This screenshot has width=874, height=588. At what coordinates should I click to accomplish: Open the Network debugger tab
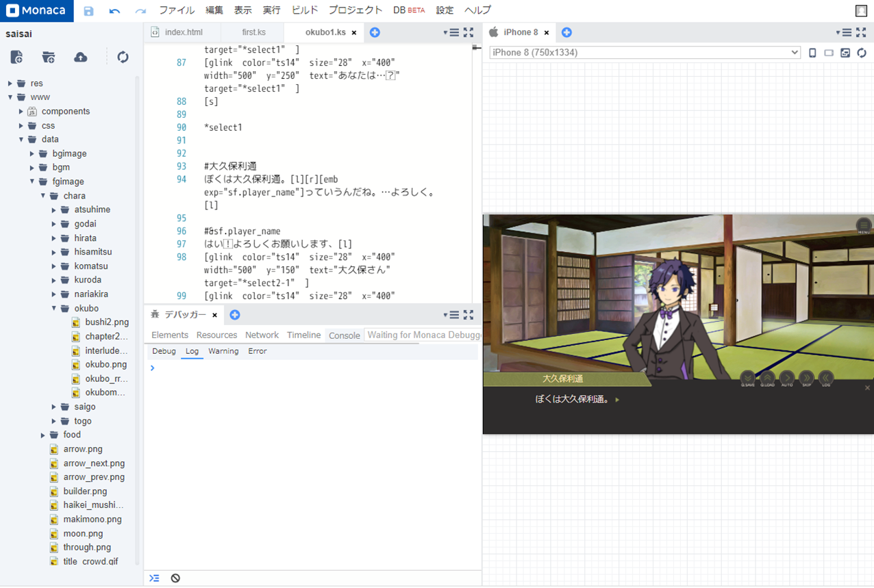(262, 335)
